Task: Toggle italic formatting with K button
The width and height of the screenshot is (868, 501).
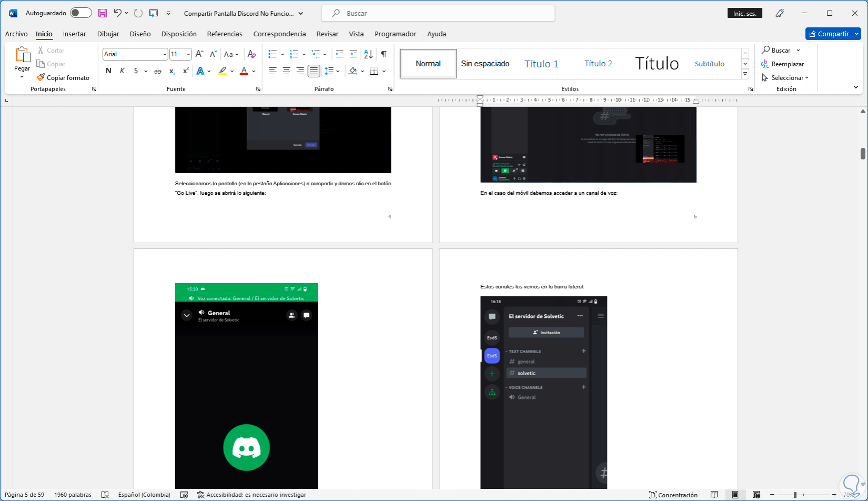Action: point(122,71)
